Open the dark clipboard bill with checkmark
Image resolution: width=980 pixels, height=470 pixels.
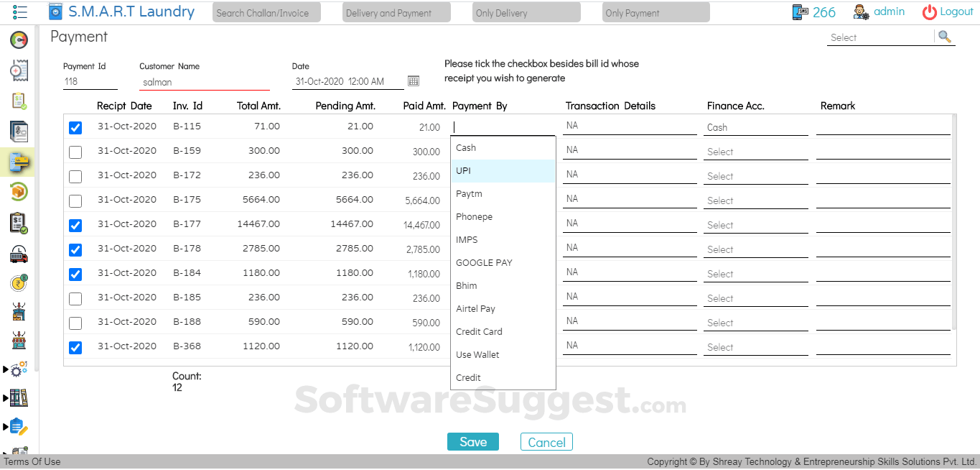pyautogui.click(x=19, y=224)
